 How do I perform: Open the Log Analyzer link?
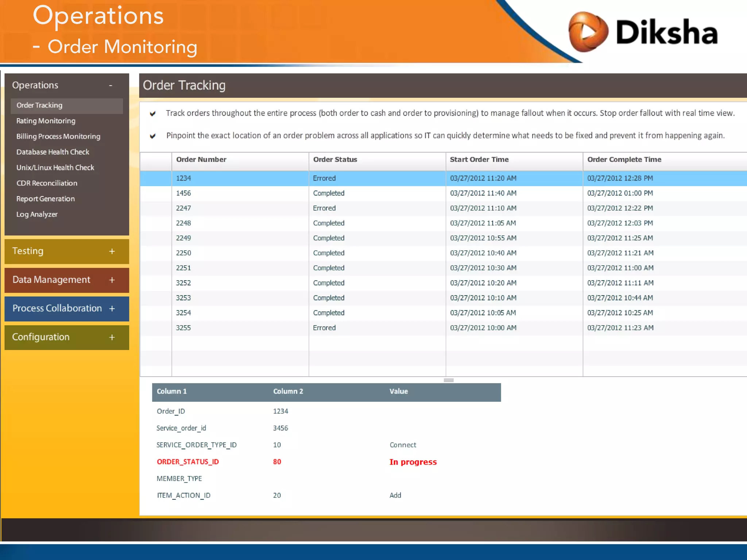coord(37,214)
